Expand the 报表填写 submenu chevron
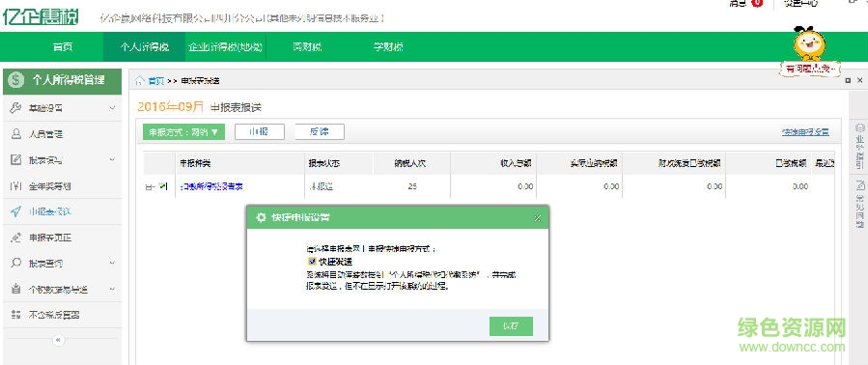The width and height of the screenshot is (868, 365). tap(112, 160)
